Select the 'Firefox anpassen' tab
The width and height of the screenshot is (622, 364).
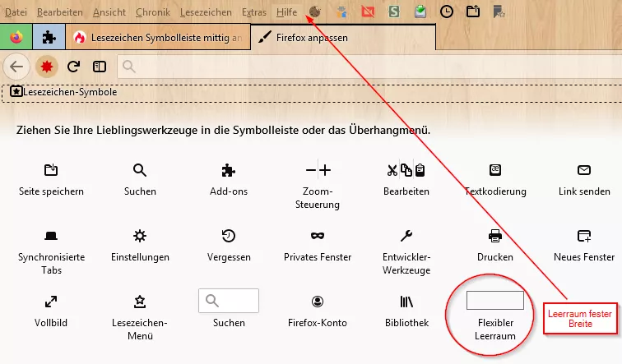point(343,37)
